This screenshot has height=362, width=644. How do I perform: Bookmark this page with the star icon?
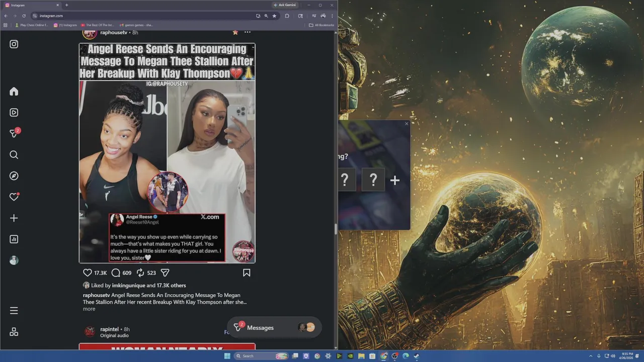pyautogui.click(x=274, y=16)
